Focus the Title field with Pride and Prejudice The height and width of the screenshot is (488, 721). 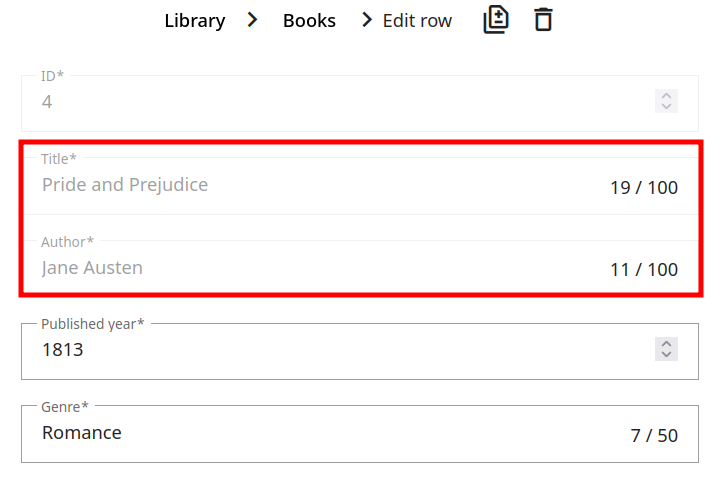click(x=300, y=185)
